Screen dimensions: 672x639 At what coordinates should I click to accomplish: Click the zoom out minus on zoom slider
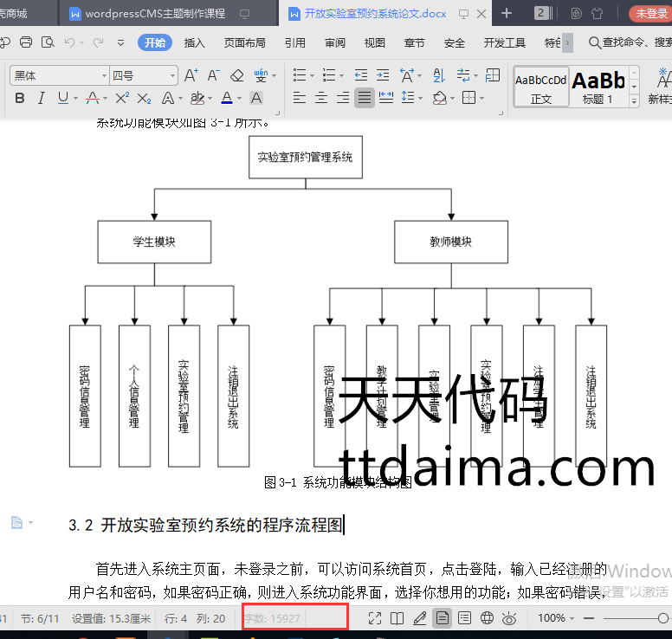(x=589, y=618)
